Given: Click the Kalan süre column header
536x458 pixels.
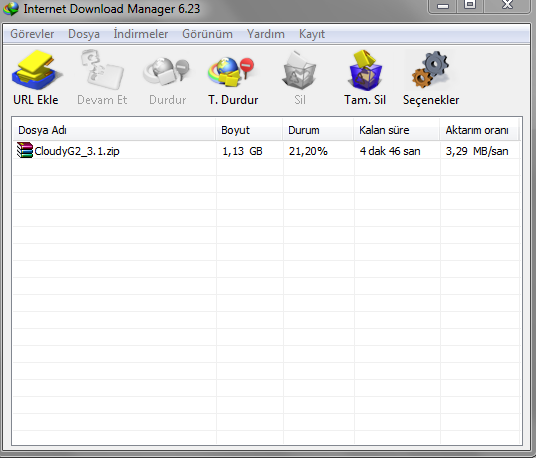Looking at the screenshot, I should [x=397, y=130].
